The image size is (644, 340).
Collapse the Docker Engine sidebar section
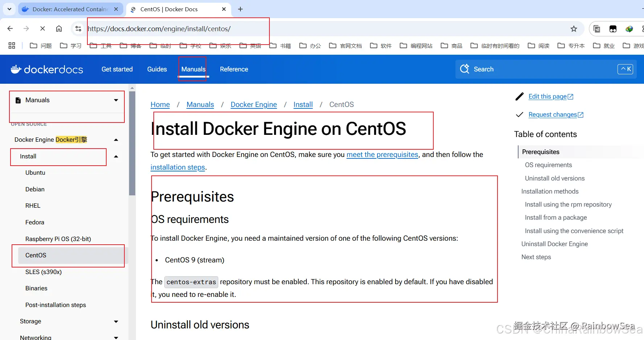pyautogui.click(x=116, y=140)
